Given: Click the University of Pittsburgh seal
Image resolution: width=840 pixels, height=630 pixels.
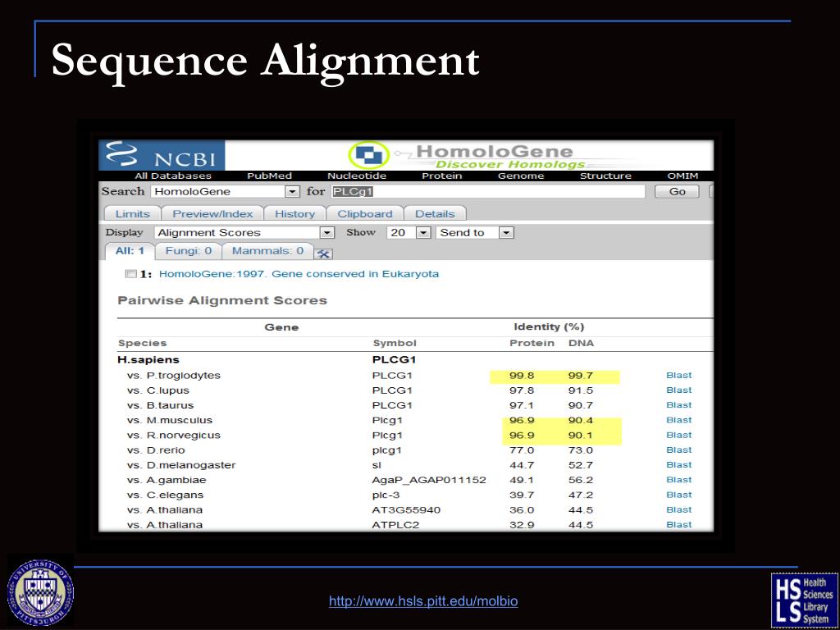Looking at the screenshot, I should (x=41, y=593).
